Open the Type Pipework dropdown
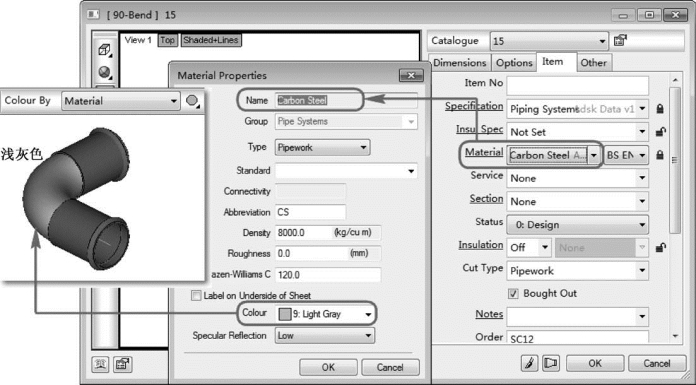The height and width of the screenshot is (385, 696). click(x=323, y=147)
